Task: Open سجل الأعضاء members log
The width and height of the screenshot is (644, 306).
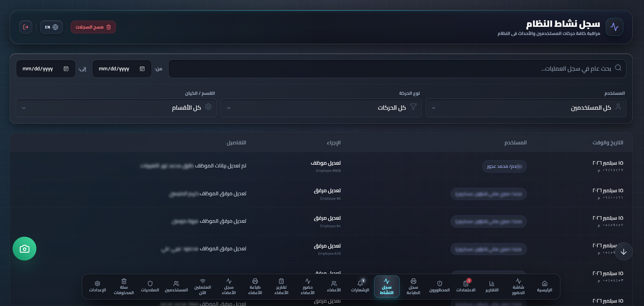Action: coord(229,287)
